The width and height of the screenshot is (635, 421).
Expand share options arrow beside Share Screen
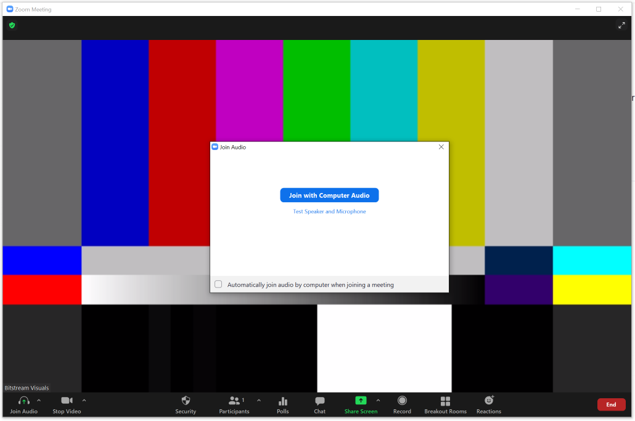point(378,400)
